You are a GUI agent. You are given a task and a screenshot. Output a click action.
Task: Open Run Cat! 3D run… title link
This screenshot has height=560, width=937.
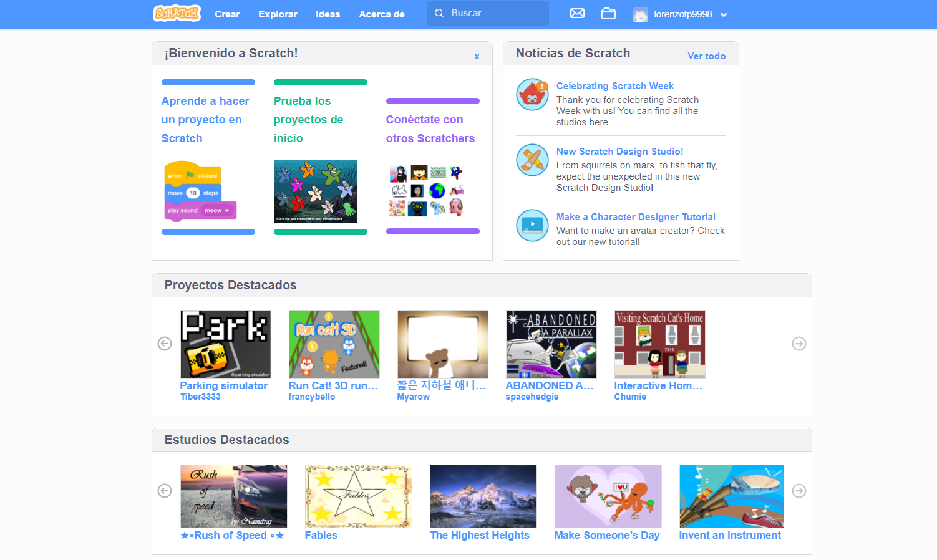coord(333,385)
